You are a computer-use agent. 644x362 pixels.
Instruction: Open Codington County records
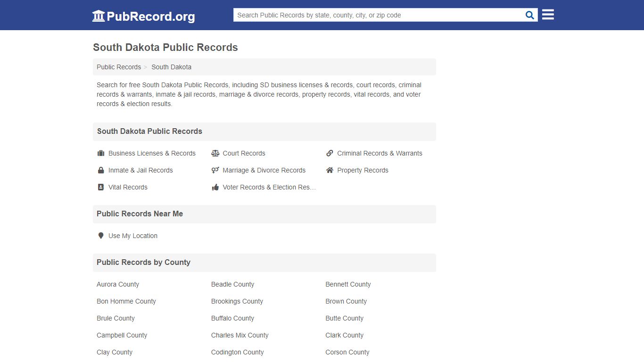pos(237,352)
